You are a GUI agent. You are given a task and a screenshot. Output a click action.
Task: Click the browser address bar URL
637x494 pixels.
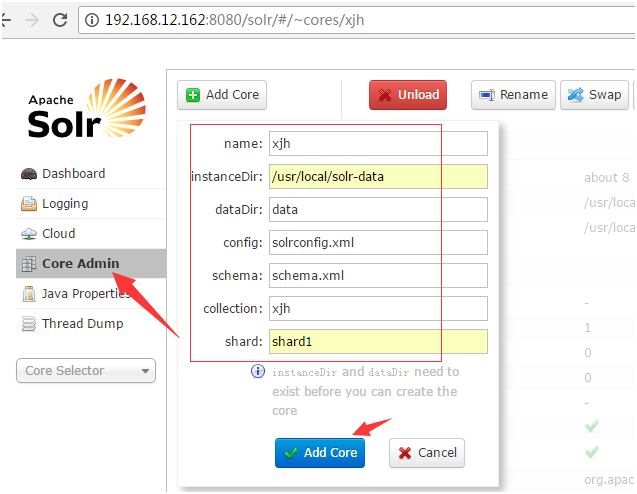[234, 20]
